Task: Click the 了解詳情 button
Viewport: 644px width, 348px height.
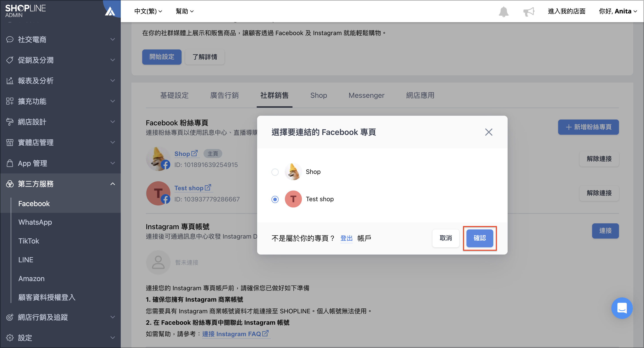Action: [x=205, y=57]
